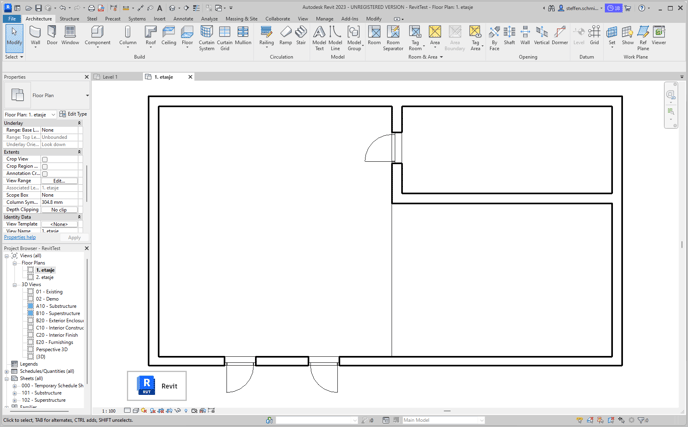Open the Floor Plan type selector dropdown
The width and height of the screenshot is (688, 427).
tap(87, 95)
